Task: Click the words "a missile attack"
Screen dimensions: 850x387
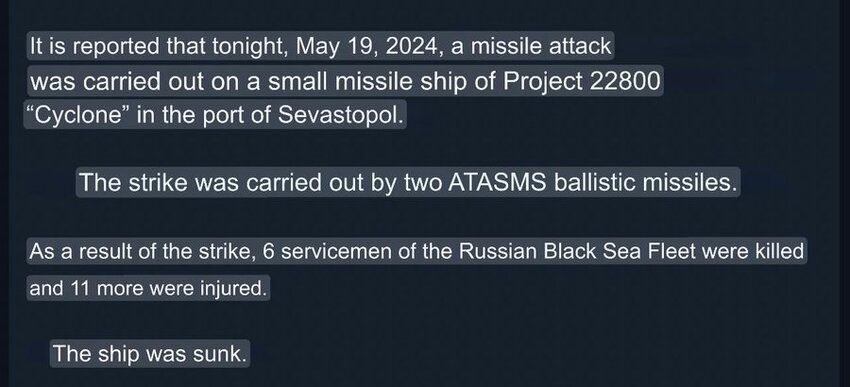Action: pos(531,46)
